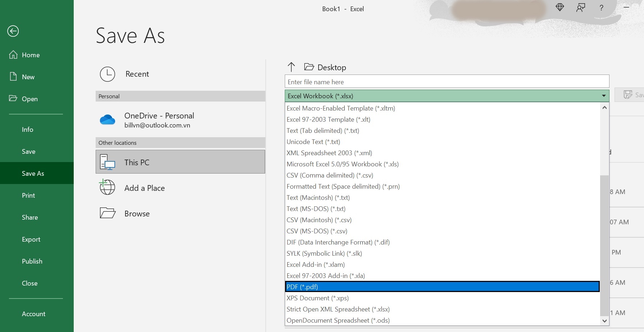This screenshot has width=644, height=332.
Task: Click the file type list scrollbar thumb
Action: [604, 245]
